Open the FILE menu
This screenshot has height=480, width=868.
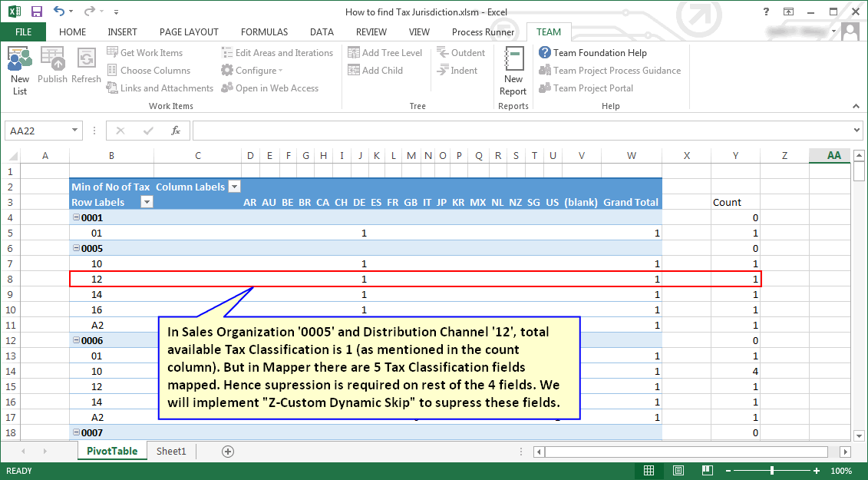(x=23, y=32)
